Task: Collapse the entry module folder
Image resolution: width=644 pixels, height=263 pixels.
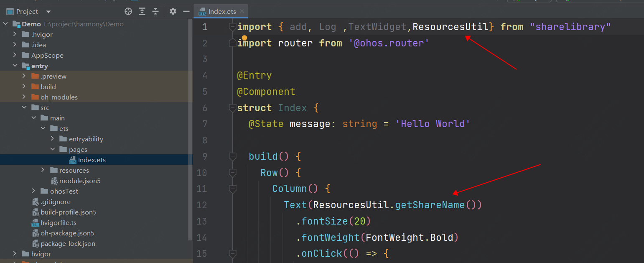Action: pos(15,66)
